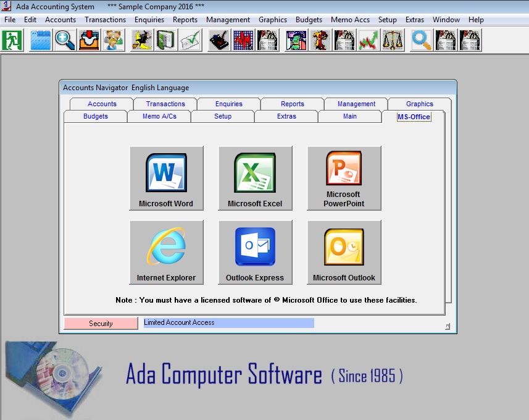
Task: Switch to the Accounts navigator tab
Action: (102, 104)
